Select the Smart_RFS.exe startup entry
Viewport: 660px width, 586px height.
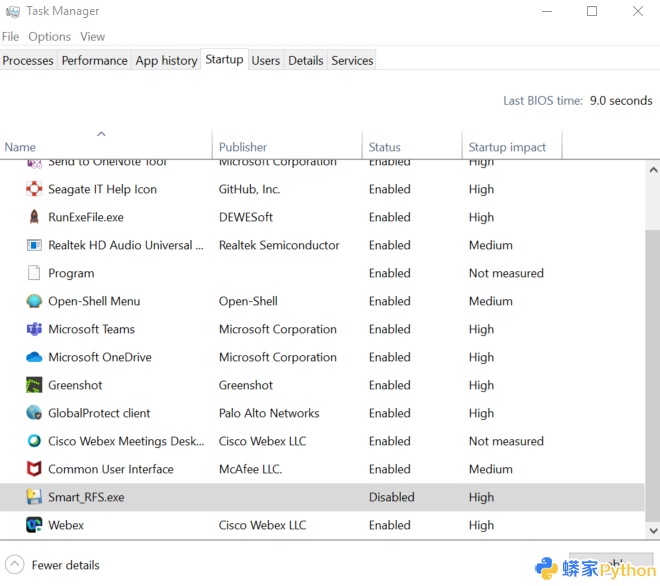86,497
